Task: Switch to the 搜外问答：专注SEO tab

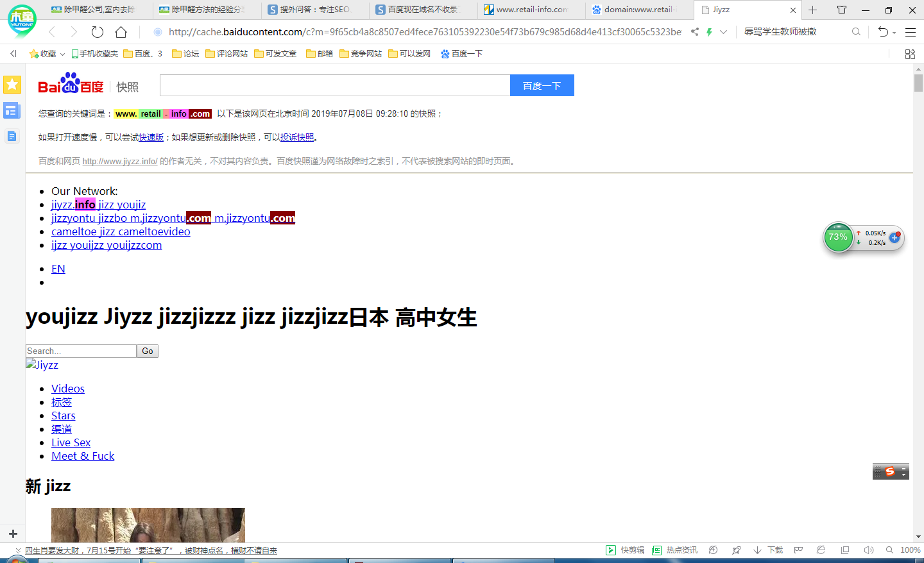Action: pyautogui.click(x=315, y=10)
